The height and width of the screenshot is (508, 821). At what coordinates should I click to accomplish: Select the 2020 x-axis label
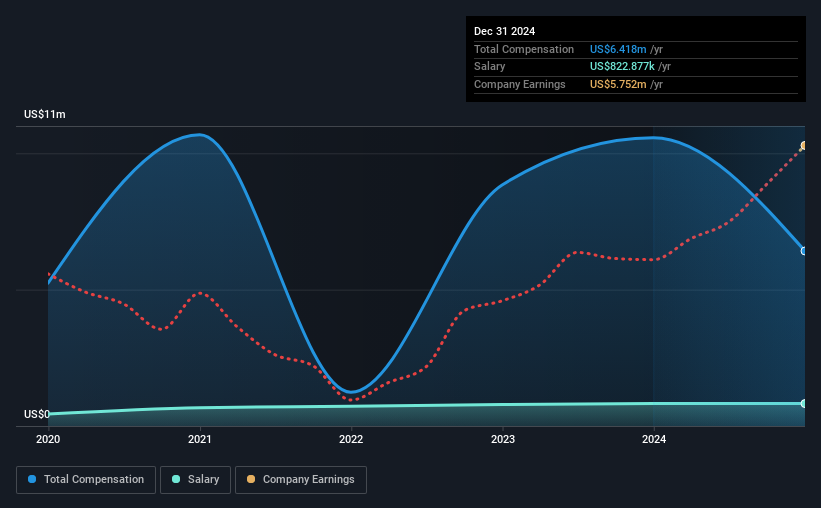(x=48, y=439)
